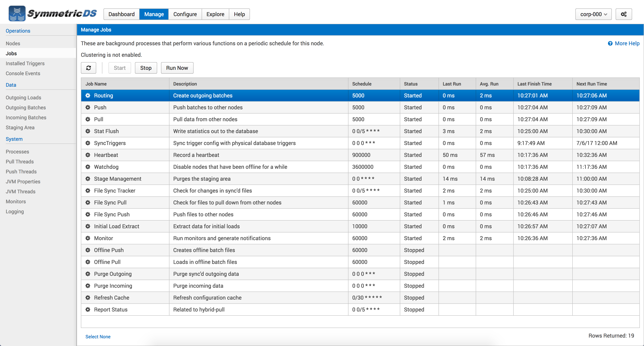
Task: Open Incoming Batches in sidebar
Action: coord(26,118)
